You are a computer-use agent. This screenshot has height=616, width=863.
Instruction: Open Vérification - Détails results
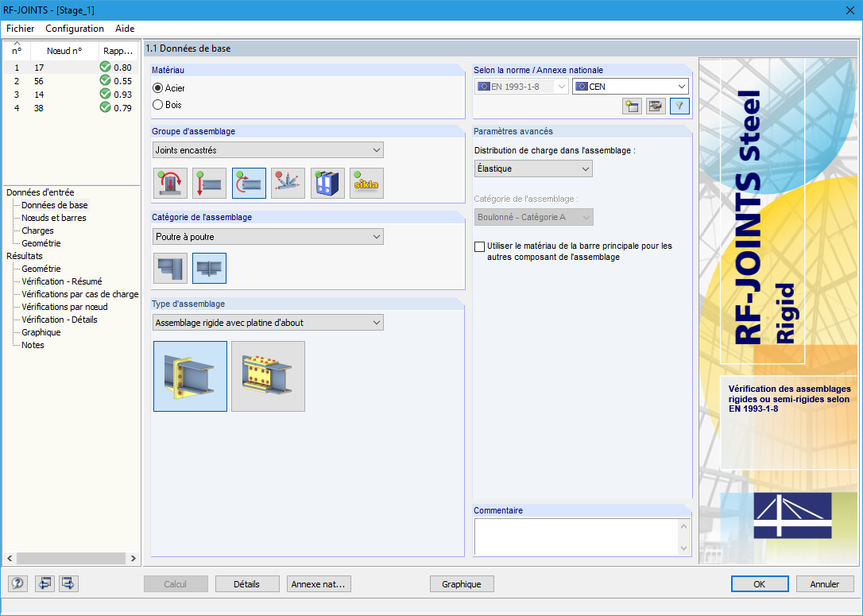tap(60, 320)
